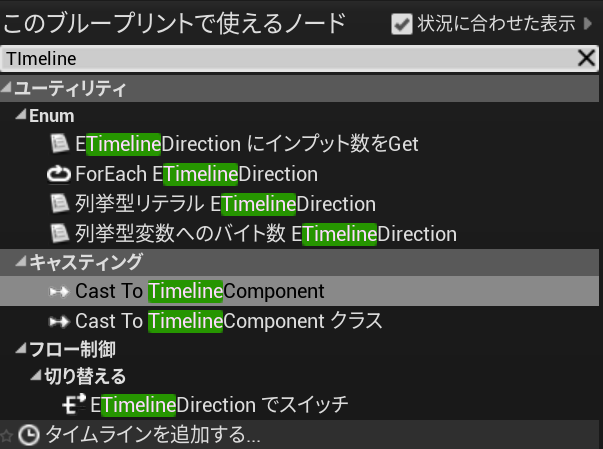The height and width of the screenshot is (449, 603).
Task: Click the ETimelineDirection switch node icon
Action: [75, 405]
